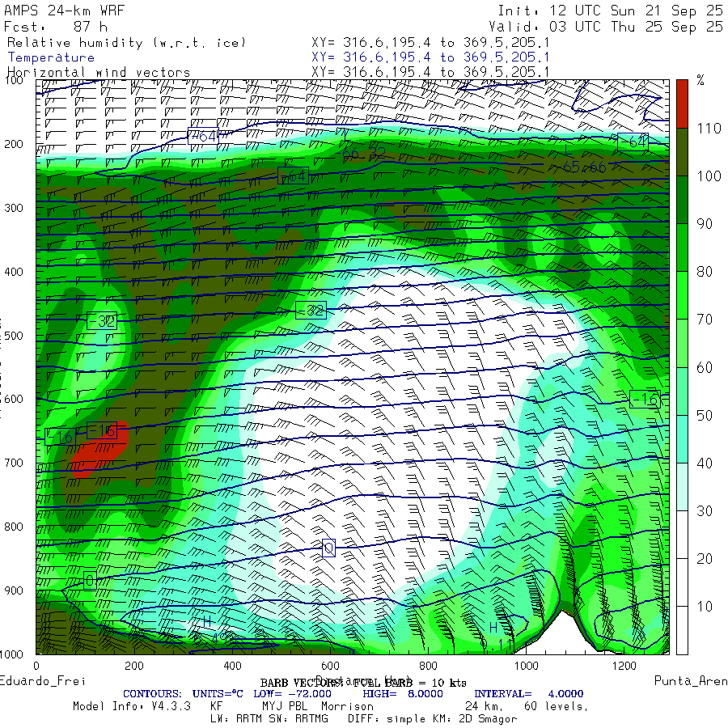The height and width of the screenshot is (728, 728).
Task: Click the percent sign above the color bar
Action: 700,80
